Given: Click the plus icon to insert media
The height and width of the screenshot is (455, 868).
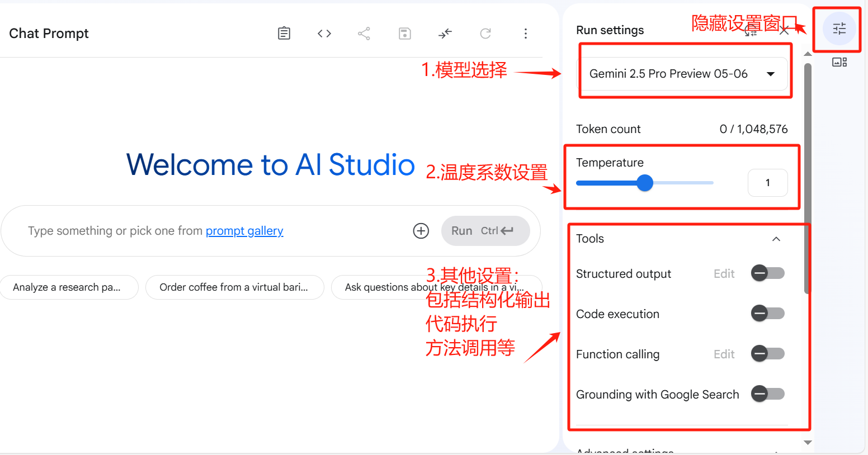Looking at the screenshot, I should pyautogui.click(x=421, y=231).
